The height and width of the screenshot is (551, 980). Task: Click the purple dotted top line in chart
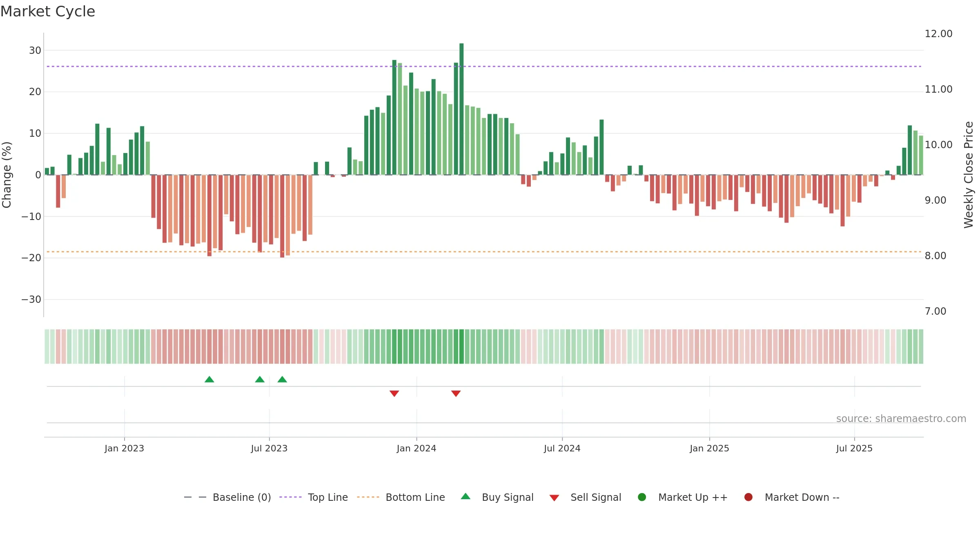pos(484,66)
